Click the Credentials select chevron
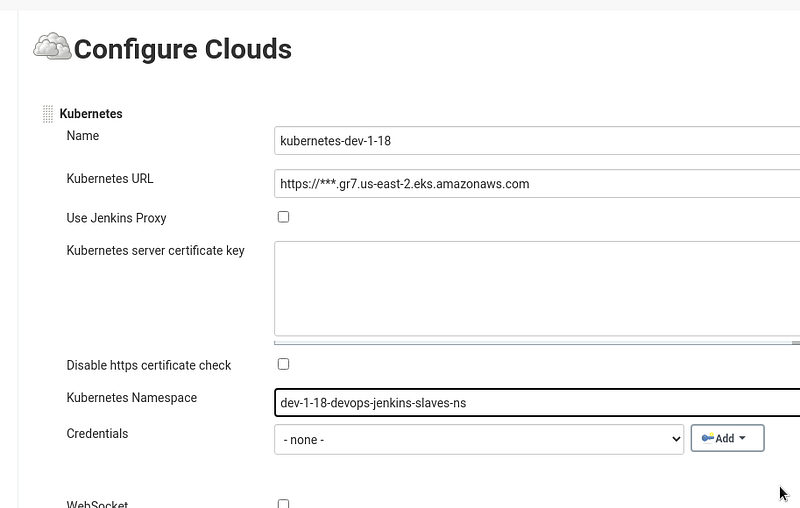Viewport: 800px width, 508px height. 676,439
